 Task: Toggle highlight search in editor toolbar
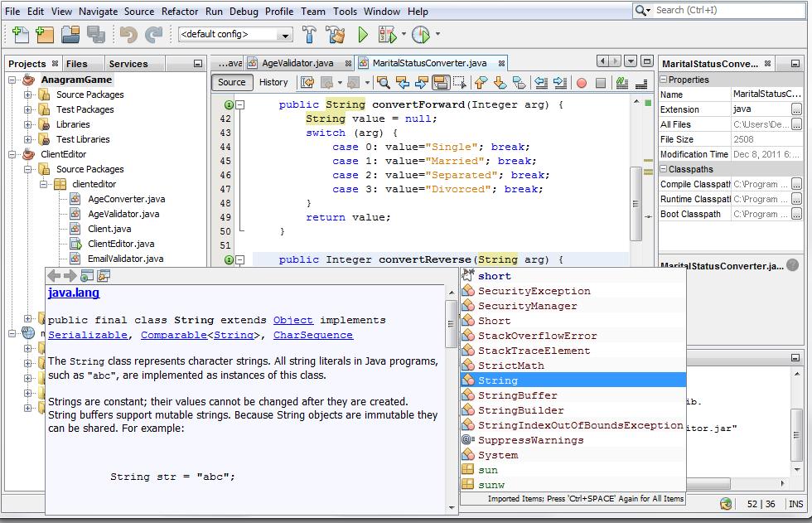[x=441, y=83]
